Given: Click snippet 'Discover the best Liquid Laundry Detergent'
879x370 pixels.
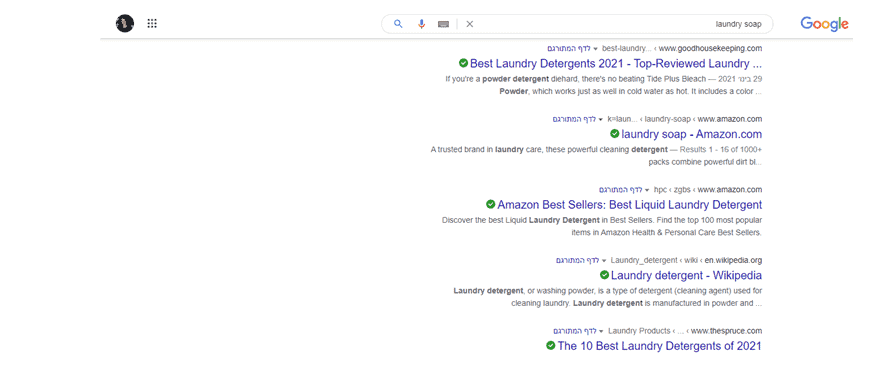Looking at the screenshot, I should [602, 226].
